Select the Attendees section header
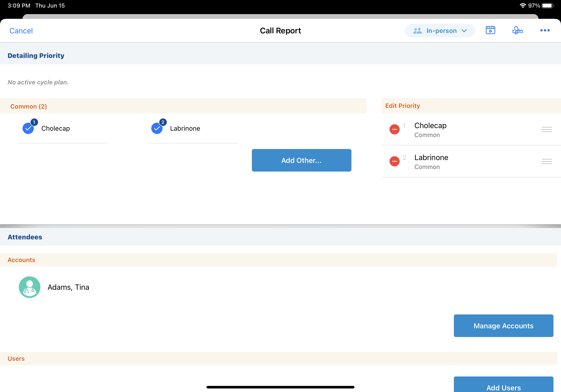The height and width of the screenshot is (392, 561). click(25, 237)
